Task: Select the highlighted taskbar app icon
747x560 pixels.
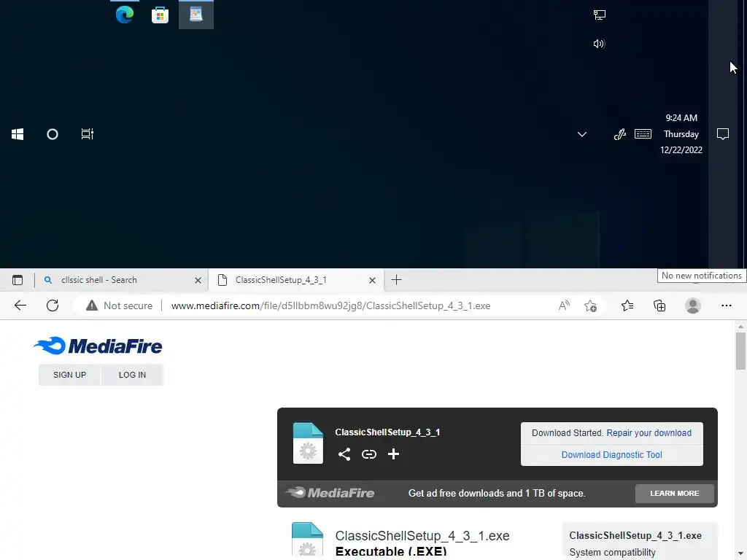Action: point(196,15)
